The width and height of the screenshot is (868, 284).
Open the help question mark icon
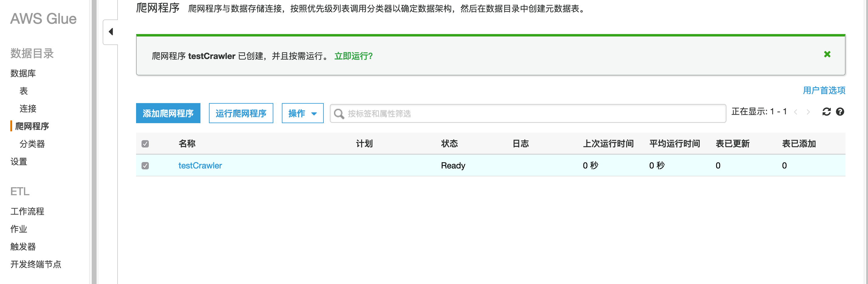(840, 112)
